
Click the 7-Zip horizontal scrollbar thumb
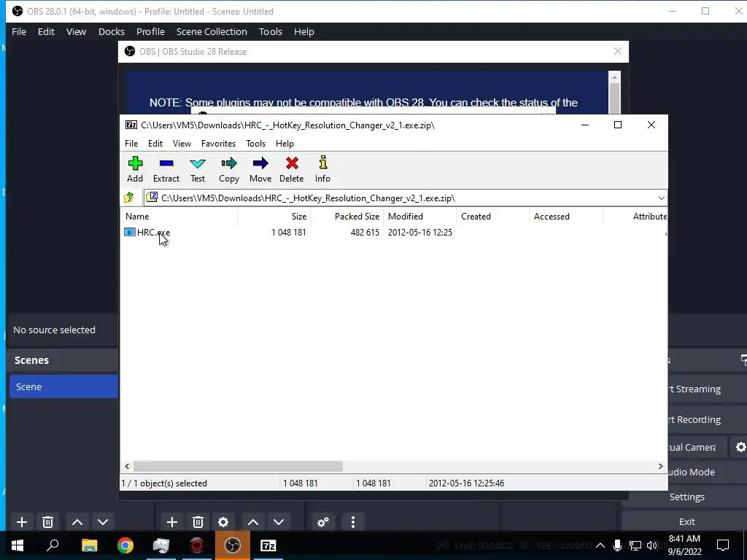point(238,466)
